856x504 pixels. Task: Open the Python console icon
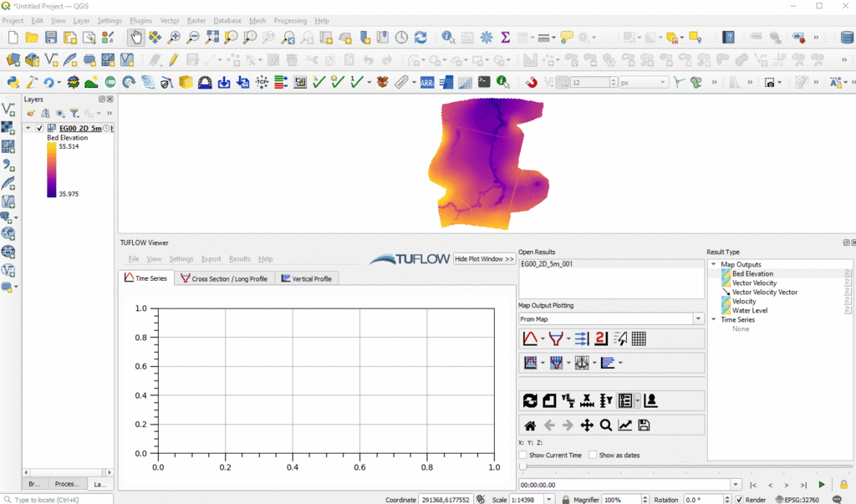[x=484, y=82]
